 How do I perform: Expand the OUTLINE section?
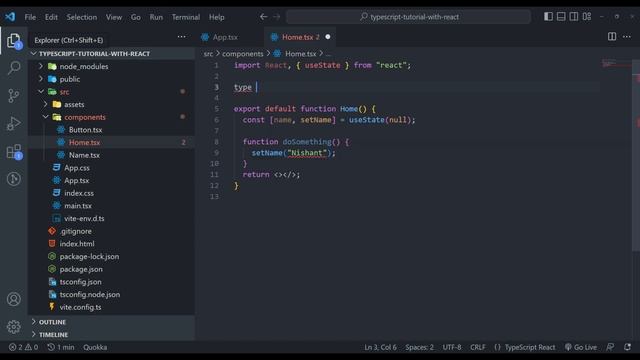tap(111, 322)
